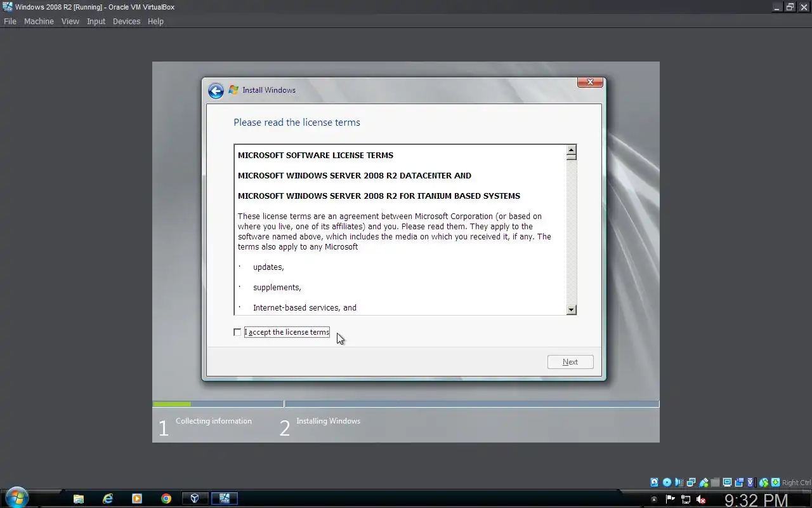This screenshot has height=508, width=812.
Task: Close the Install Windows dialog
Action: point(590,82)
